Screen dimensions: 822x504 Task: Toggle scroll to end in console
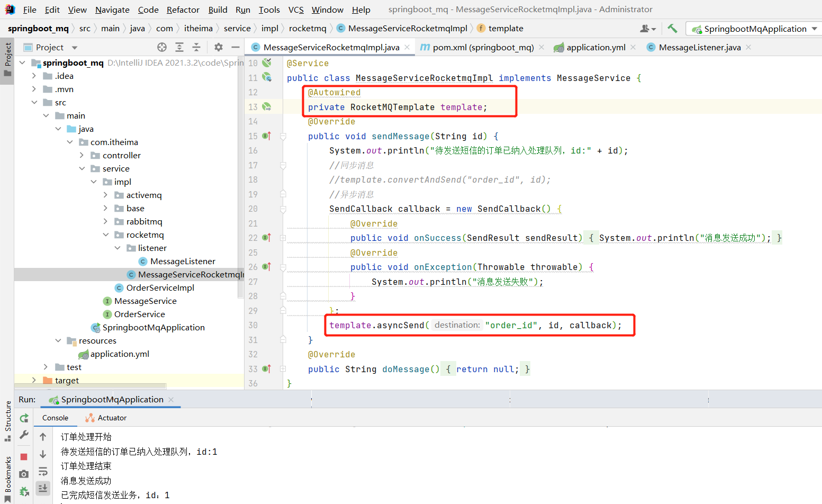43,488
